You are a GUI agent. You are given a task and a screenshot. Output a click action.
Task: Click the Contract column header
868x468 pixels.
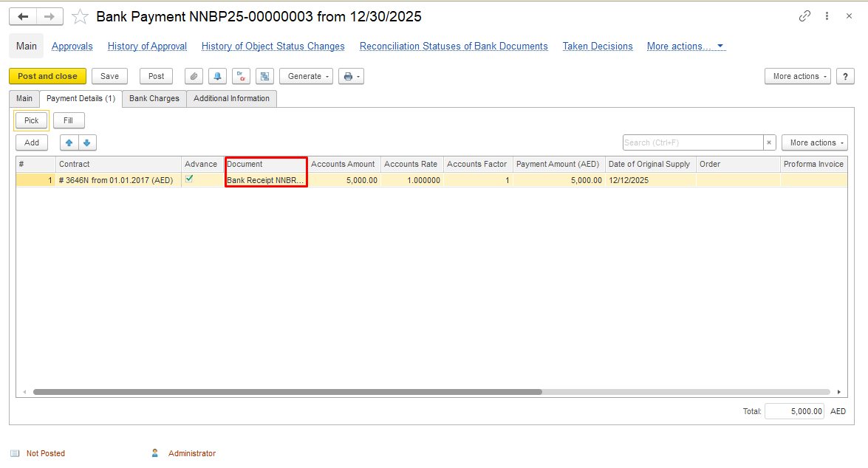coord(118,165)
